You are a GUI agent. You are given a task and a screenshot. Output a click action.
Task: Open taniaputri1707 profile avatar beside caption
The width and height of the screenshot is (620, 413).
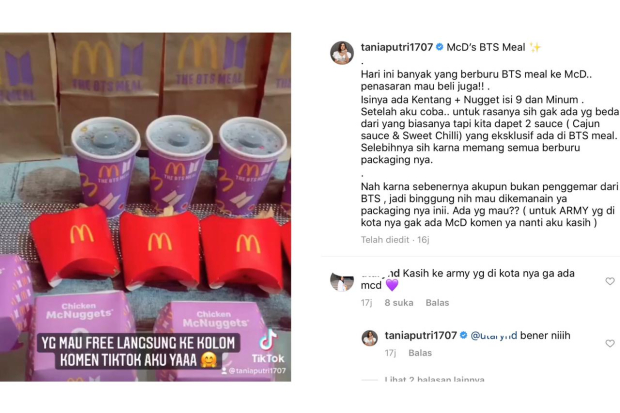(x=342, y=52)
